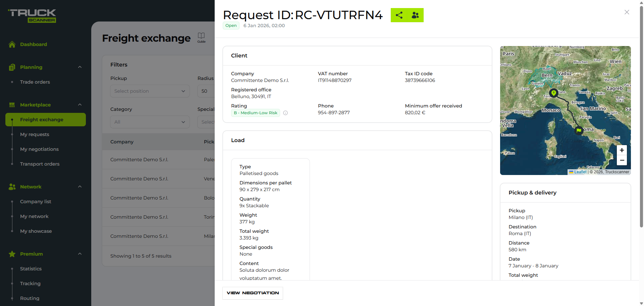
Task: Click the green pickup pin on map
Action: 553,93
